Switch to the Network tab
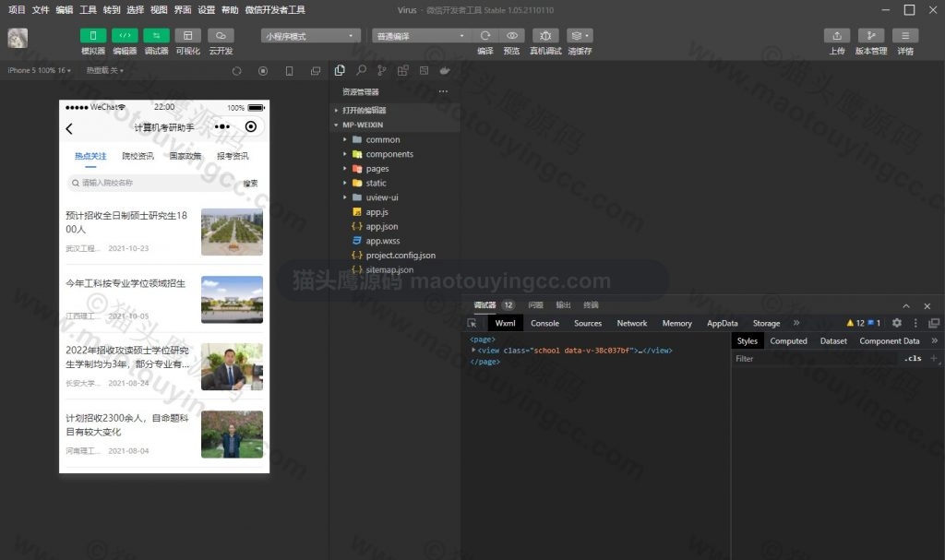The image size is (945, 560). (x=631, y=323)
